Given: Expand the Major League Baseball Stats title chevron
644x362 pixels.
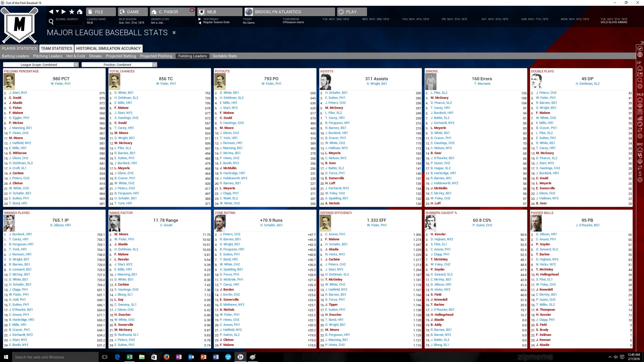Looking at the screenshot, I should click(x=174, y=32).
